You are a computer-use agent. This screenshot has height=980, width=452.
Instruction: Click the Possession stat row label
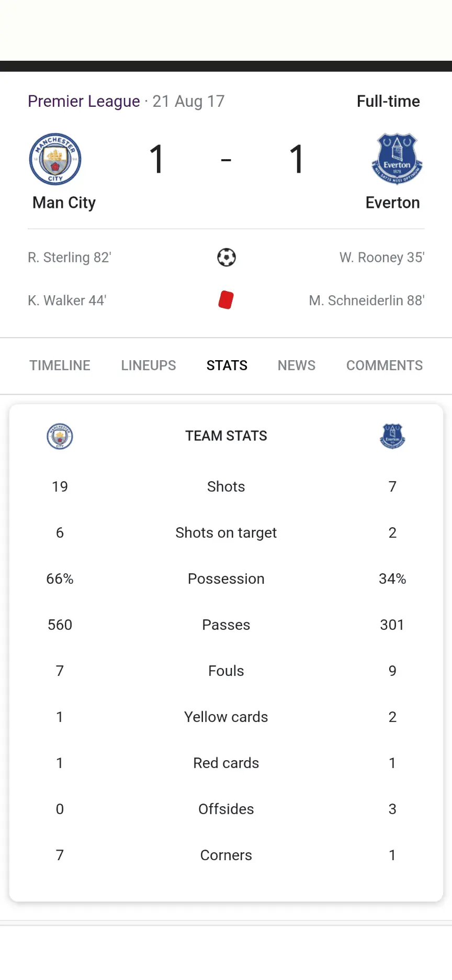pyautogui.click(x=226, y=578)
